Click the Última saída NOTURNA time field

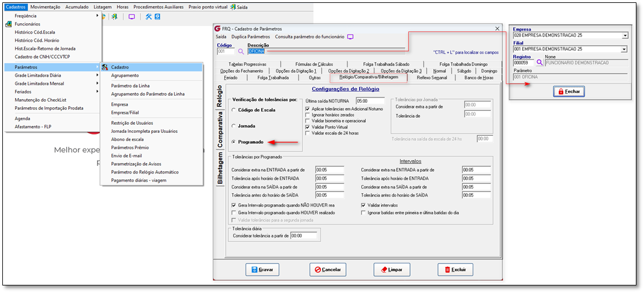point(370,101)
